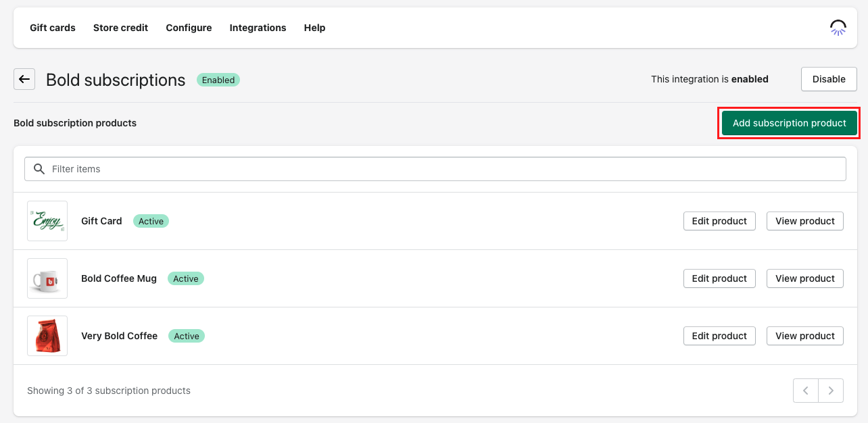Open the Help menu
Image resolution: width=868 pixels, height=423 pixels.
click(x=314, y=28)
